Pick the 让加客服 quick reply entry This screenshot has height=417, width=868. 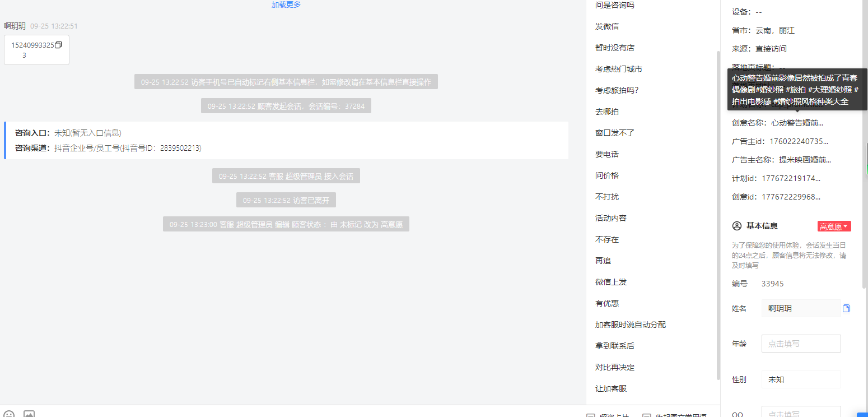click(611, 388)
